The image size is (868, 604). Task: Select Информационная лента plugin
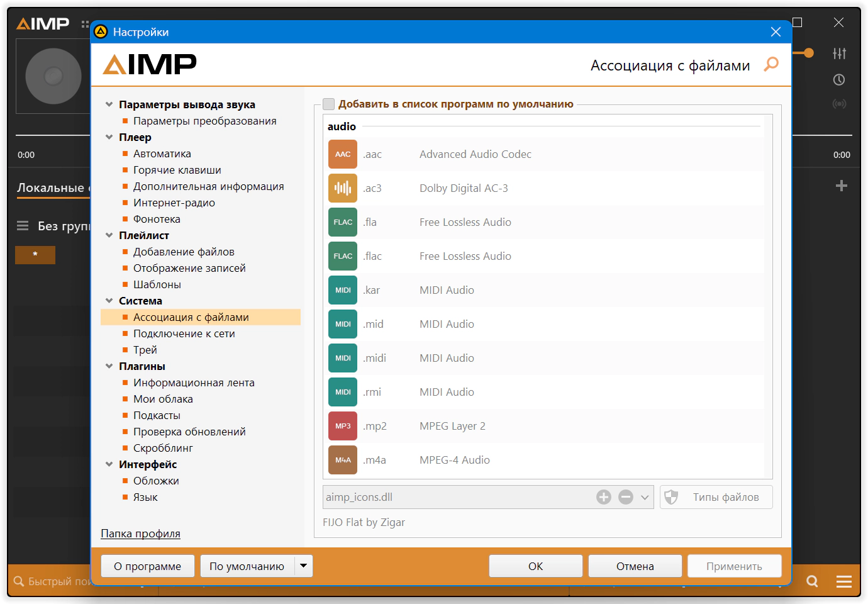point(194,383)
